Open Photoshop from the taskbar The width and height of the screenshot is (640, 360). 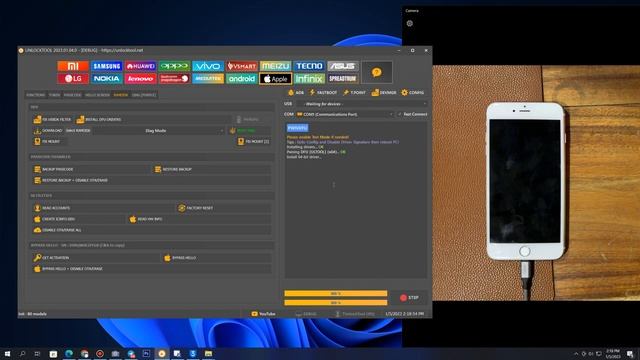146,353
